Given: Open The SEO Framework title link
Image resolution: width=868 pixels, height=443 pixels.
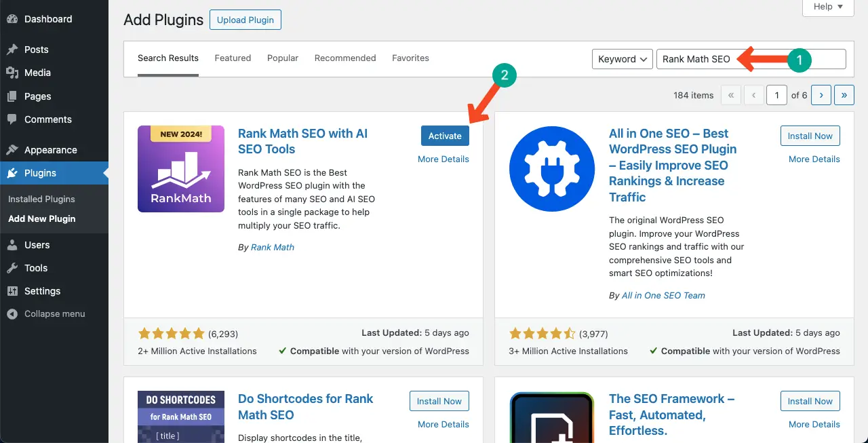Looking at the screenshot, I should click(x=671, y=415).
